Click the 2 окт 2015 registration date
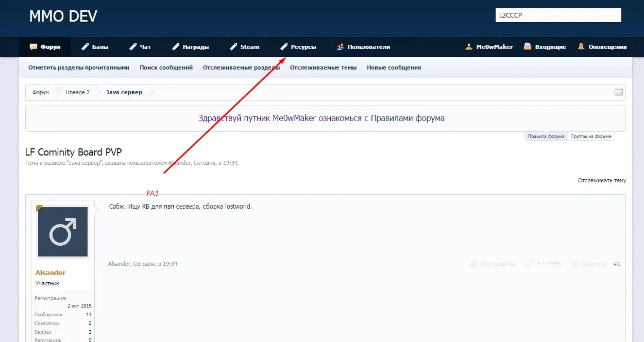 coord(79,305)
